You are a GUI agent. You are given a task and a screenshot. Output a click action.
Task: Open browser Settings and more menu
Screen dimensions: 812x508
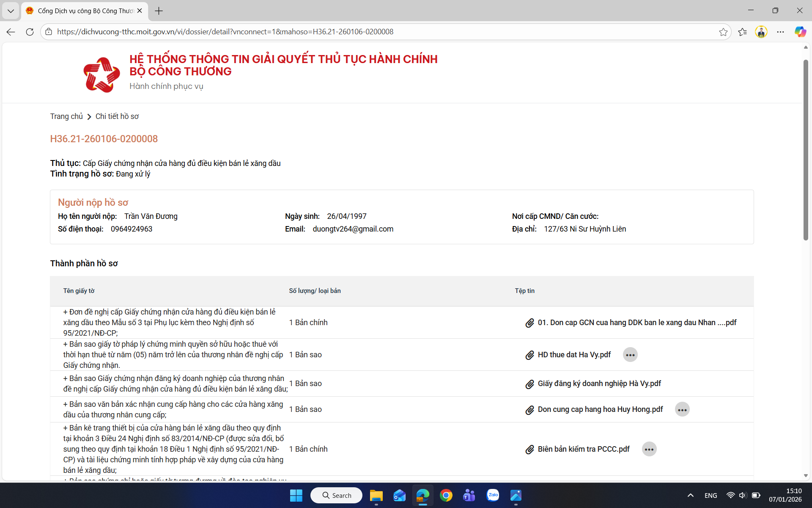click(780, 32)
